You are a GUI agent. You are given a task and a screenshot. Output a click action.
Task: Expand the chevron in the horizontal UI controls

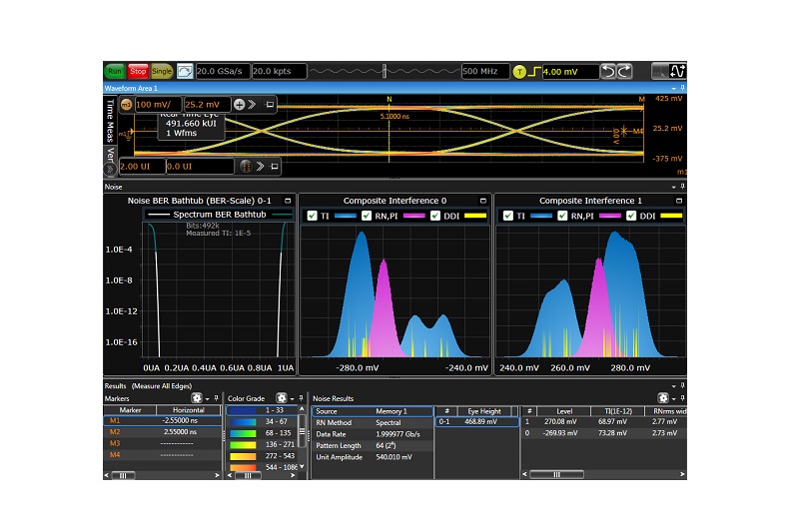click(259, 166)
